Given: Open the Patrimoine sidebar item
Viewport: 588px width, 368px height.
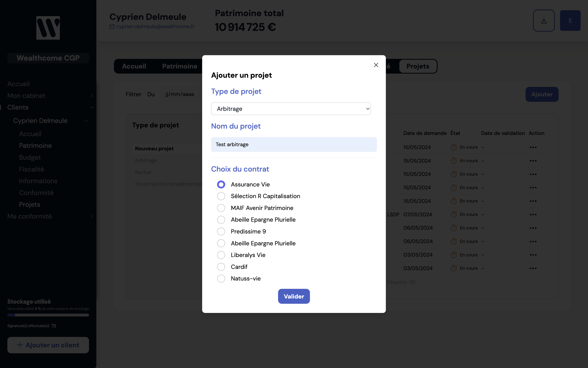Looking at the screenshot, I should [35, 146].
